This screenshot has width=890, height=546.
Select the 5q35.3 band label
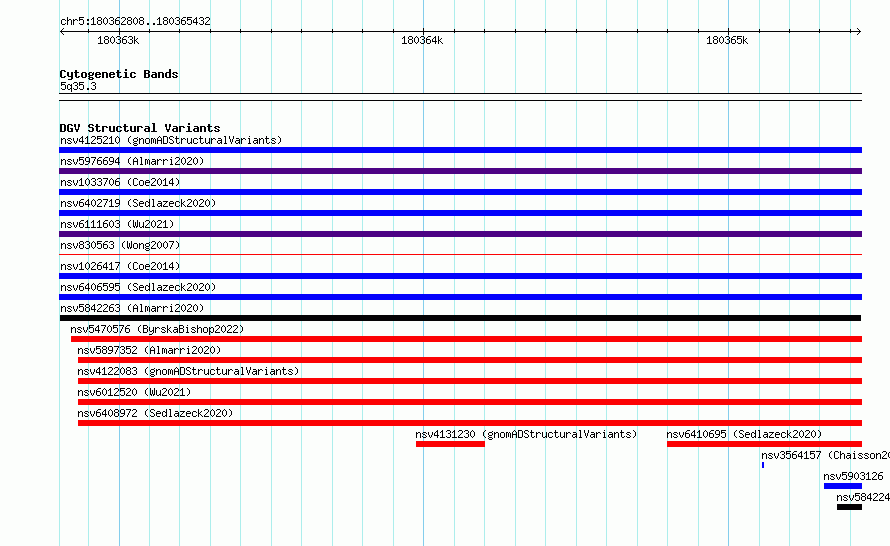pos(78,86)
